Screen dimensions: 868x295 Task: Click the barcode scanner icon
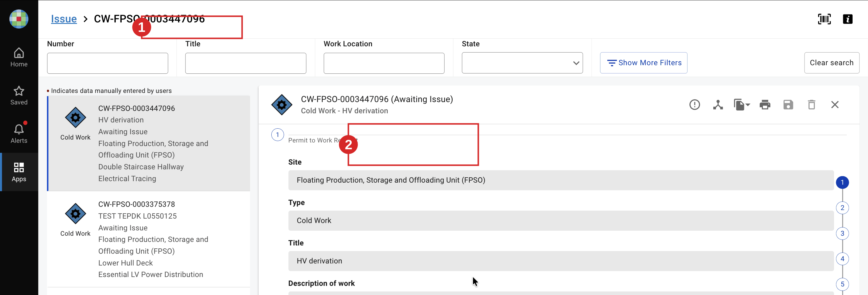[824, 19]
